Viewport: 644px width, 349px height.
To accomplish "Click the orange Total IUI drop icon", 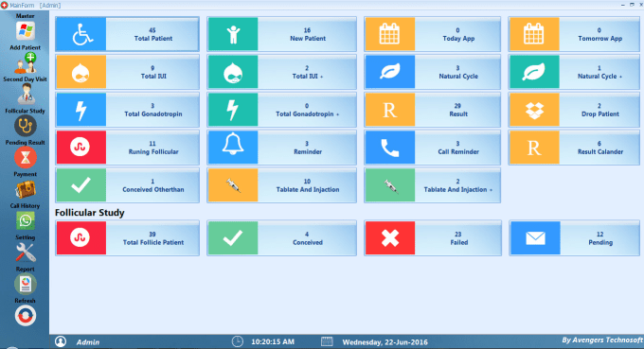I will (x=80, y=72).
